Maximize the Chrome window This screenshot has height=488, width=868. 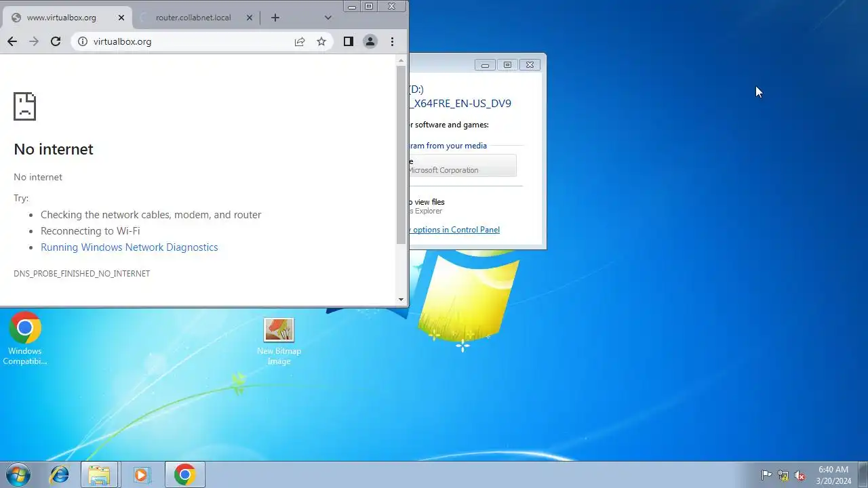(x=370, y=6)
